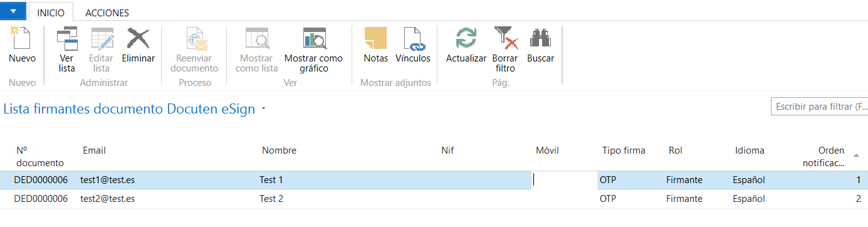The height and width of the screenshot is (227, 868).
Task: Click the Móvil cell of Test 1
Action: (563, 180)
